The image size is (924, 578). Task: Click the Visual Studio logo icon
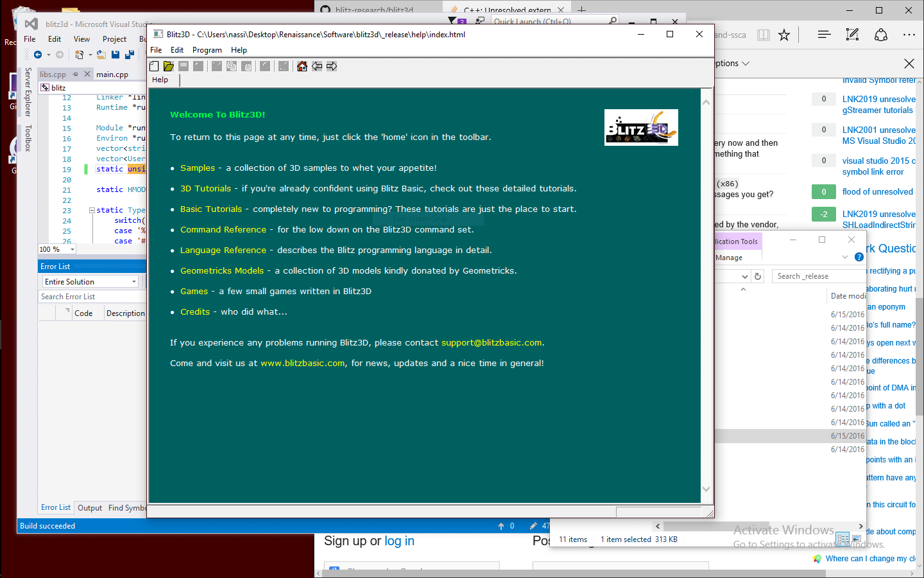coord(31,24)
